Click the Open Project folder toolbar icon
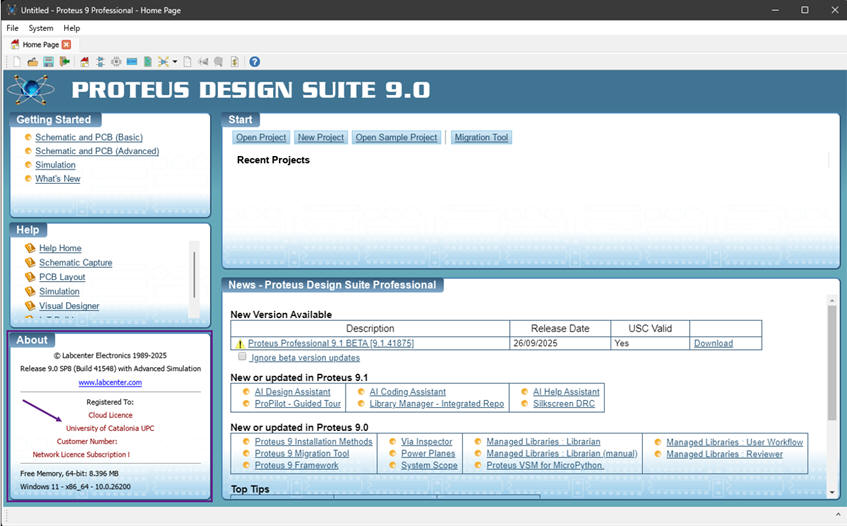The height and width of the screenshot is (526, 847). coord(32,62)
